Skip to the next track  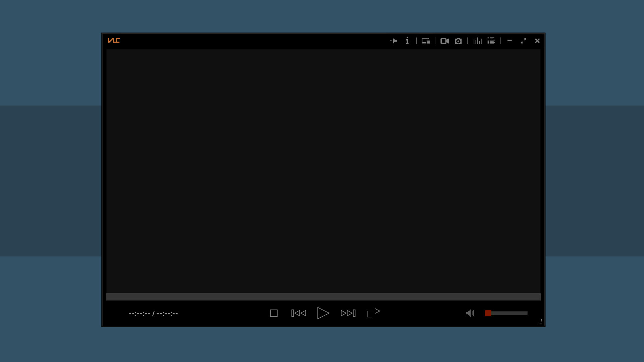click(348, 313)
